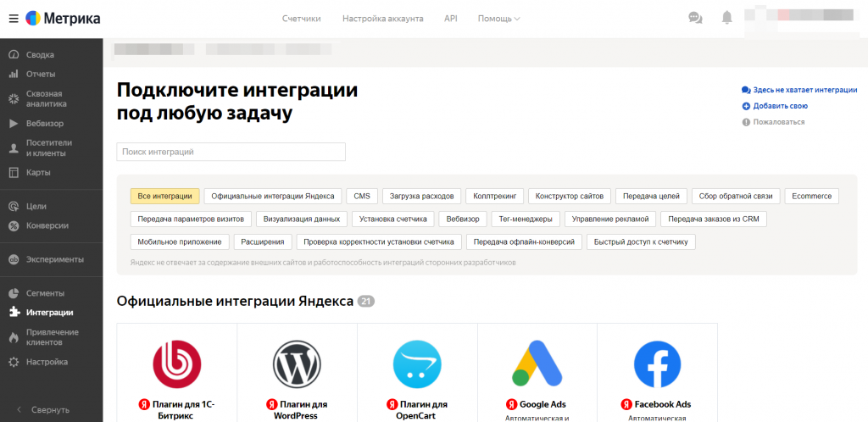The image size is (868, 422).
Task: Click the Сегменты pie chart icon
Action: (14, 293)
